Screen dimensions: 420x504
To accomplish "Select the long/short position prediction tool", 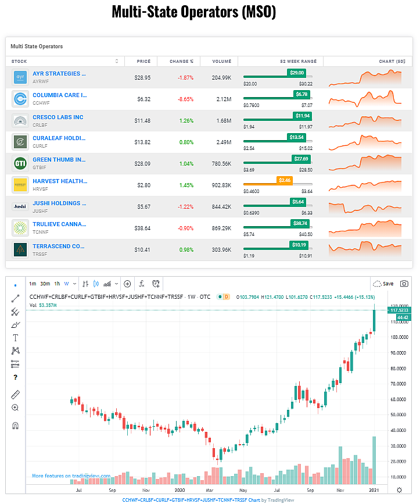I will [x=15, y=363].
